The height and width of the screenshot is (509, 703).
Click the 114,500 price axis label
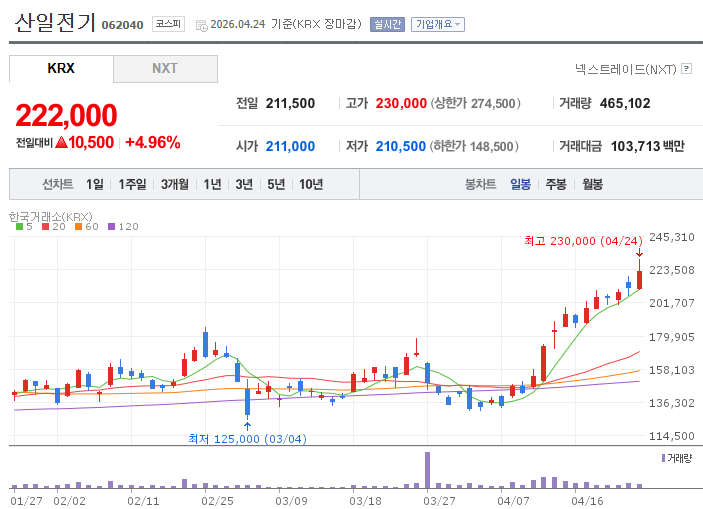(x=672, y=436)
